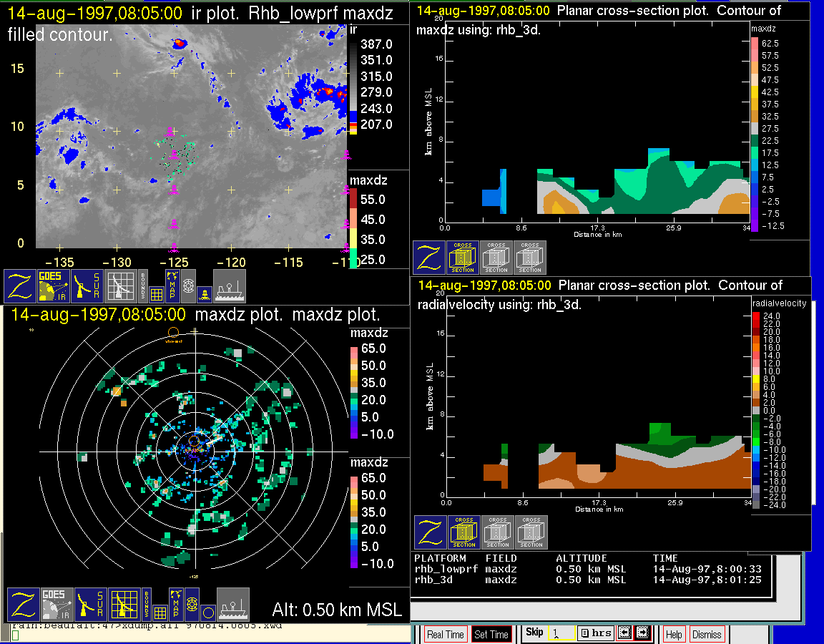Click the ship platform icon in top panel
Image resolution: width=824 pixels, height=644 pixels.
[230, 286]
